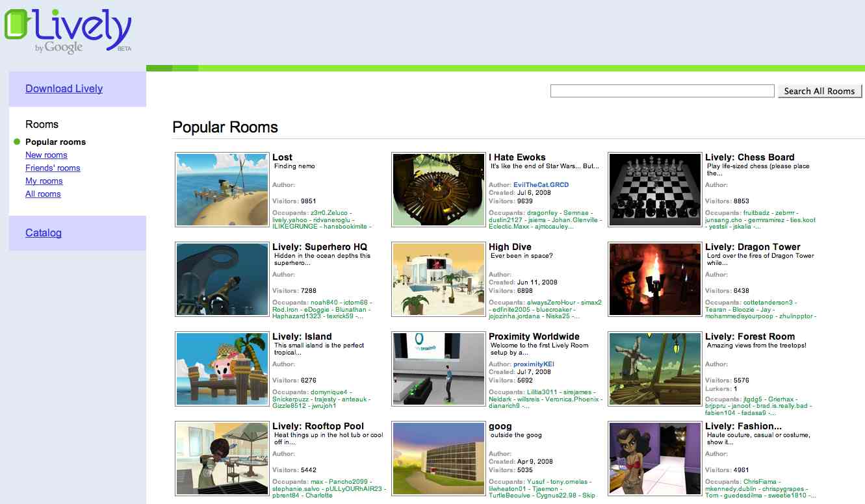Open the Lost room thumbnail
865x504 pixels.
(222, 190)
